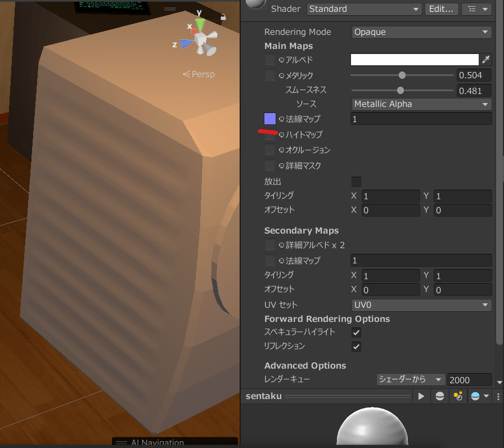Play the sentaku material preview
Viewport: 504px width, 448px height.
coord(421,396)
